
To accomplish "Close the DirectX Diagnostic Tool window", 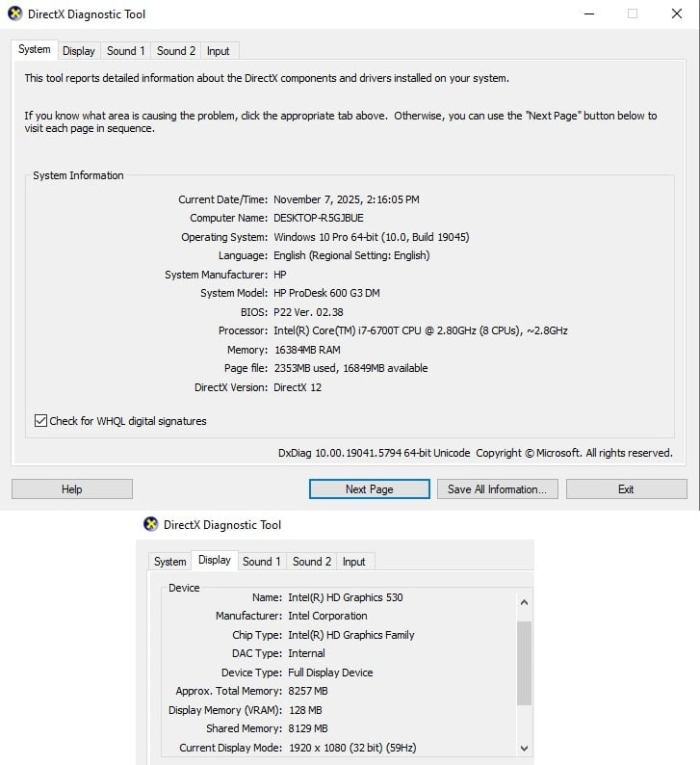I will point(676,14).
